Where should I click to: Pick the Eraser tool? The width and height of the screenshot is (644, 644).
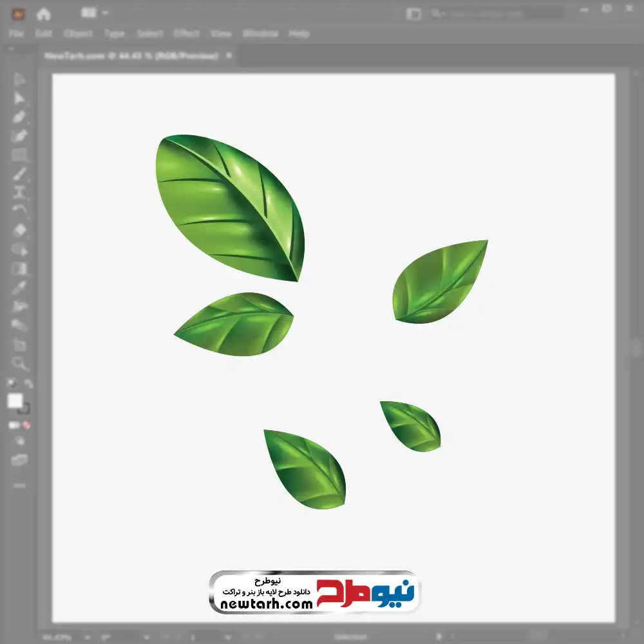point(19,230)
